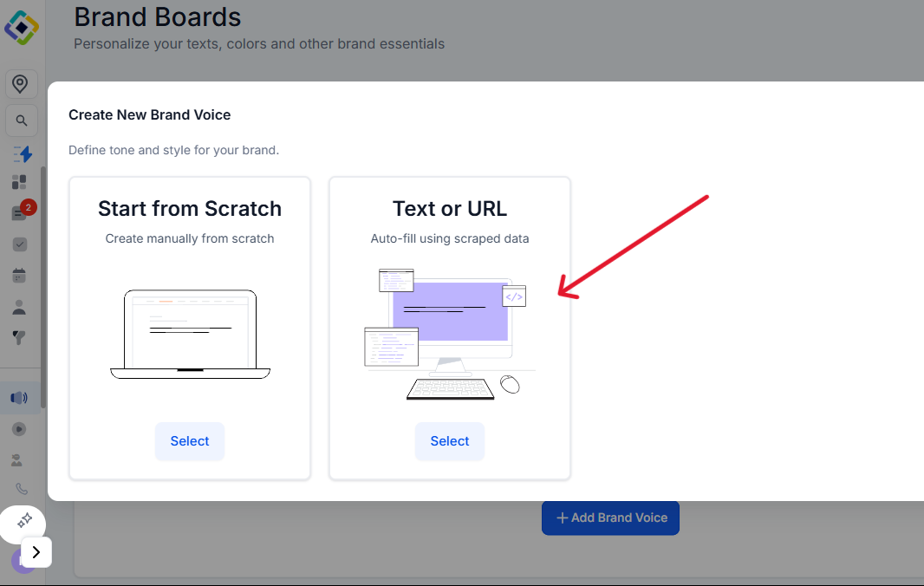Click the sparkle AI assistant button
This screenshot has width=924, height=586.
[25, 519]
